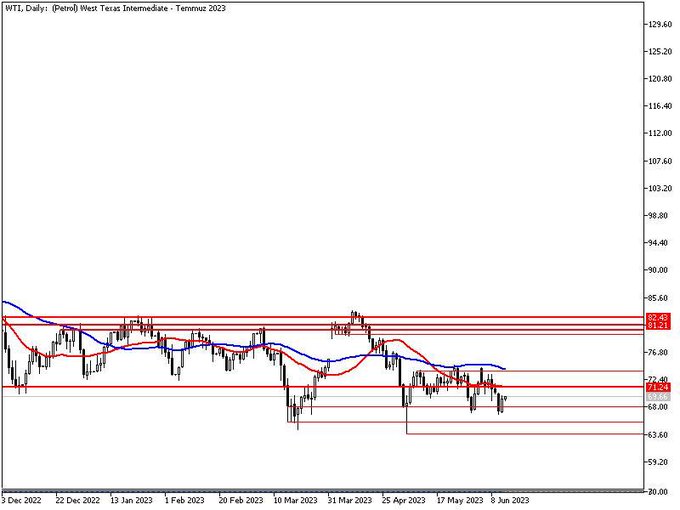The image size is (680, 510).
Task: Click the 129.60 price axis label
Action: 660,25
